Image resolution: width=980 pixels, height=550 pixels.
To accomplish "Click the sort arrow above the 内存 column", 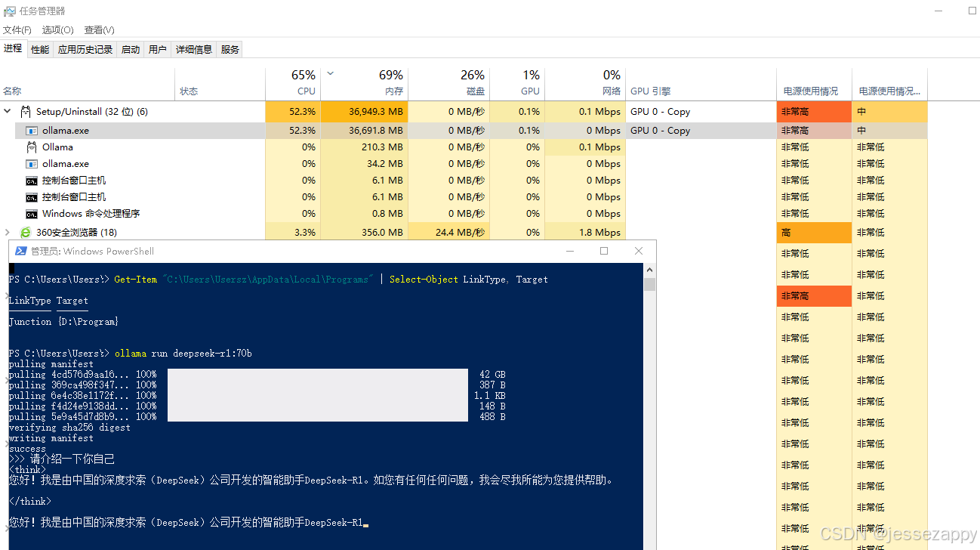I will point(330,74).
